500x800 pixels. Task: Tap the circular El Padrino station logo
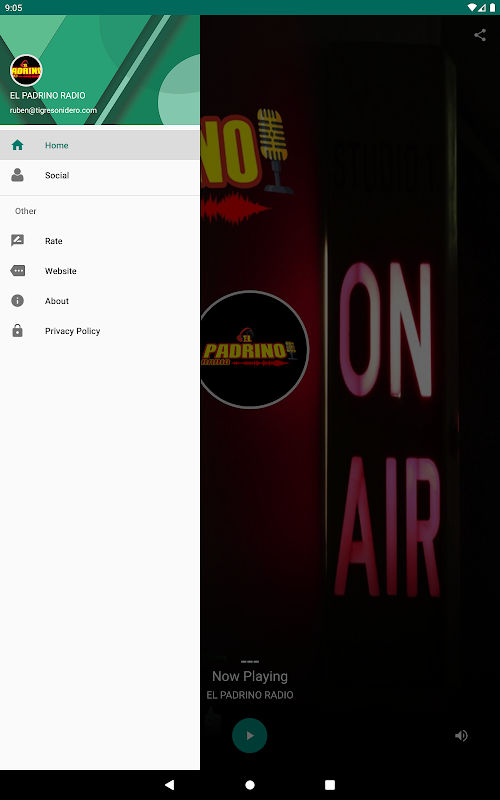point(254,349)
